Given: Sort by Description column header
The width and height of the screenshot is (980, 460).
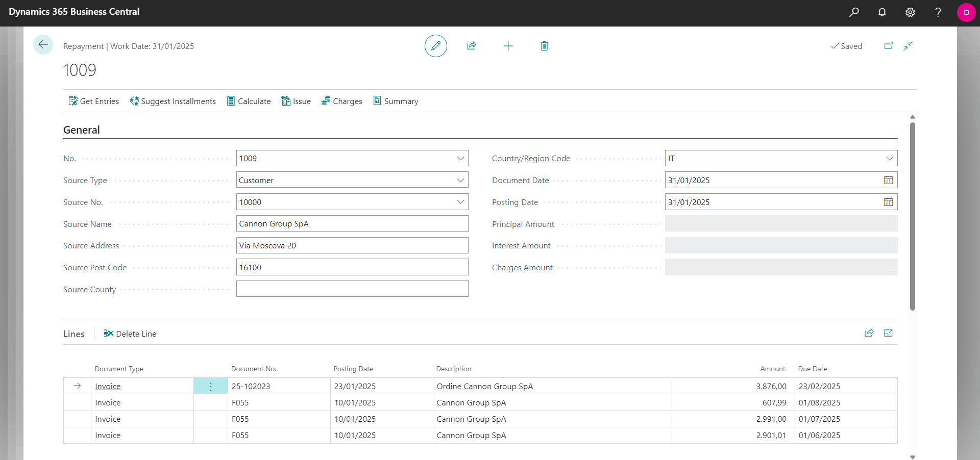Looking at the screenshot, I should click(x=454, y=369).
